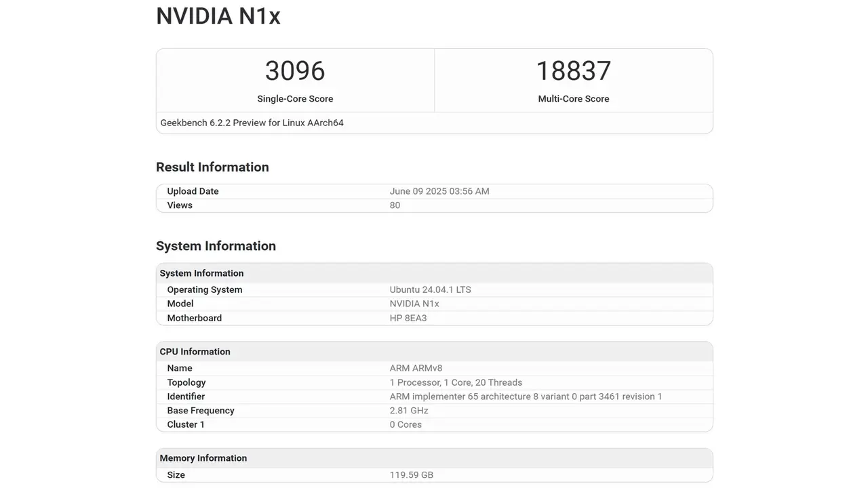Click the Single-Core Score label

tap(295, 99)
